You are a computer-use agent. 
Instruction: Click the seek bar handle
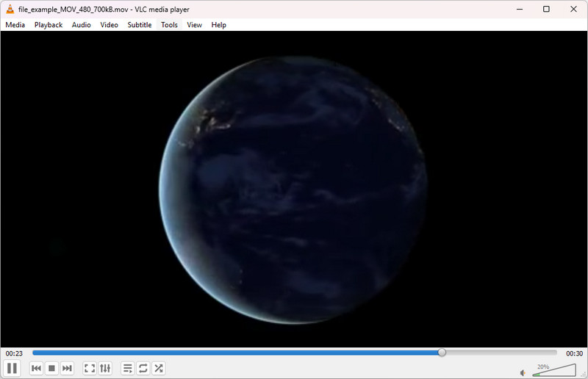click(442, 353)
